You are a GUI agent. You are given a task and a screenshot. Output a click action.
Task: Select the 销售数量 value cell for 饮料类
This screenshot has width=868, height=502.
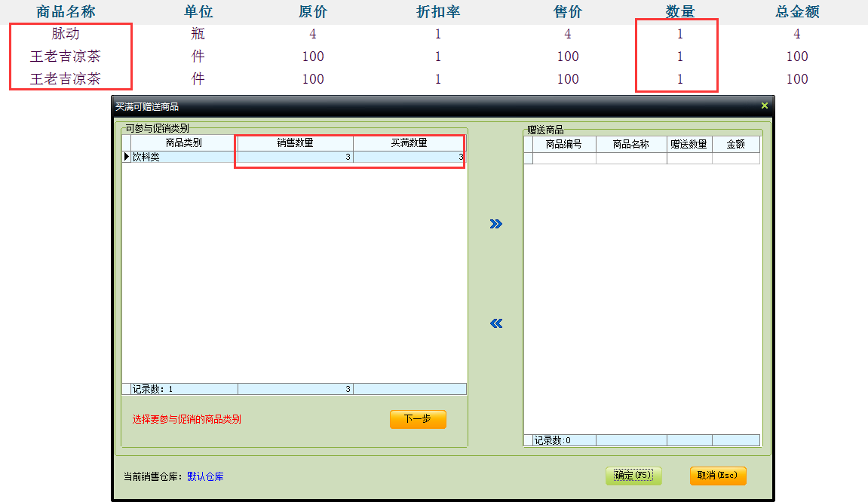pyautogui.click(x=295, y=158)
